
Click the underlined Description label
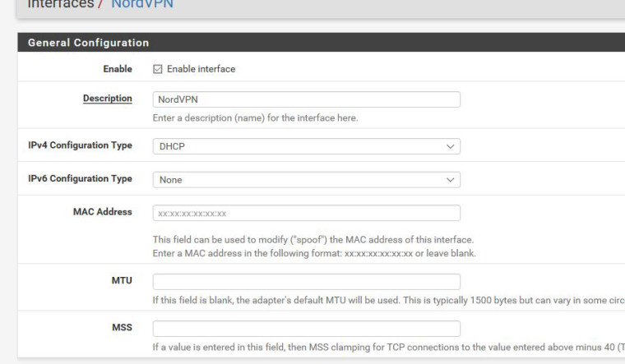click(107, 99)
